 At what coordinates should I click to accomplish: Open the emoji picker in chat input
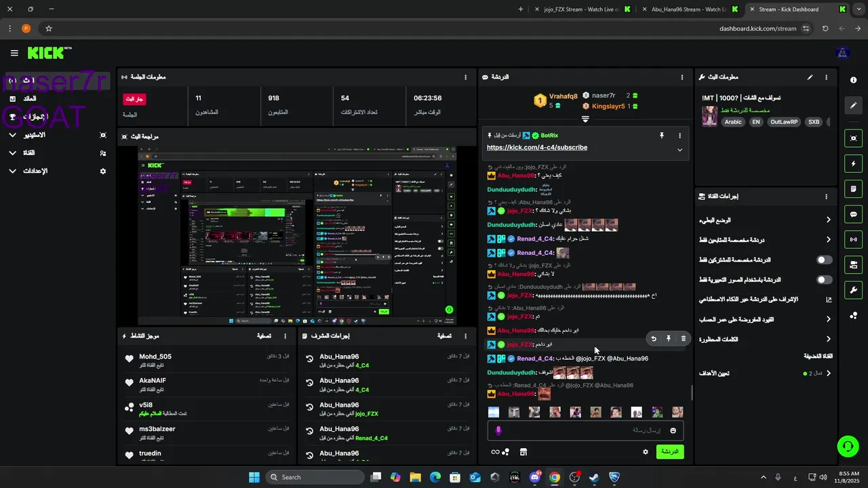point(673,430)
